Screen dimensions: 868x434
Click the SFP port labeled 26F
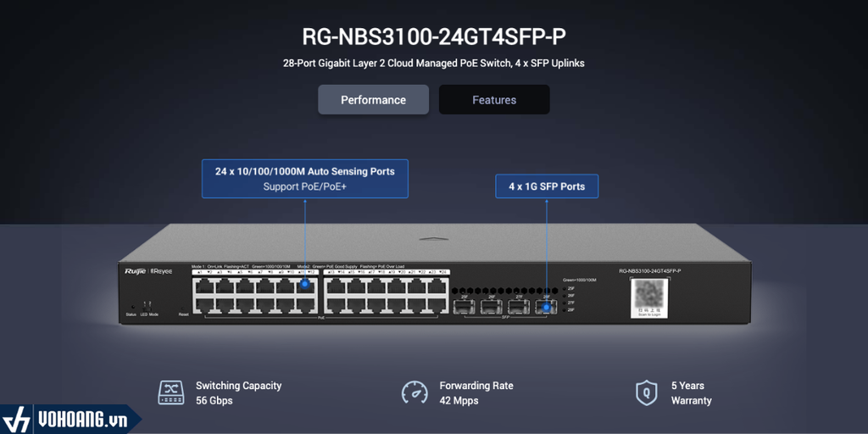click(491, 307)
